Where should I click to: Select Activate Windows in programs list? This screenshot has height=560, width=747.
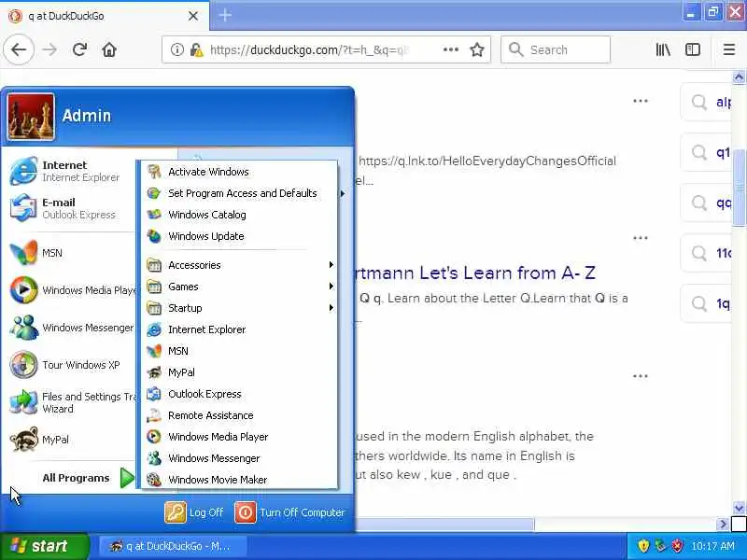point(239,172)
